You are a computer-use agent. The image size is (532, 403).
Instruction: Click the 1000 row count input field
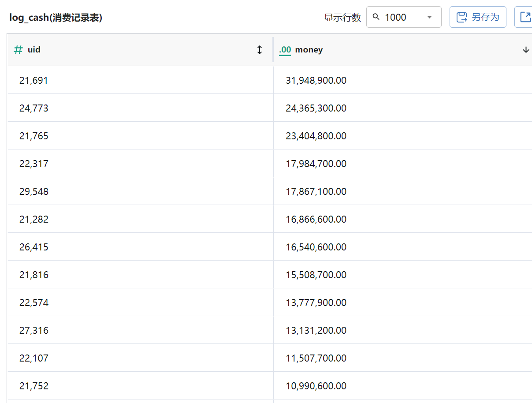[x=403, y=17]
